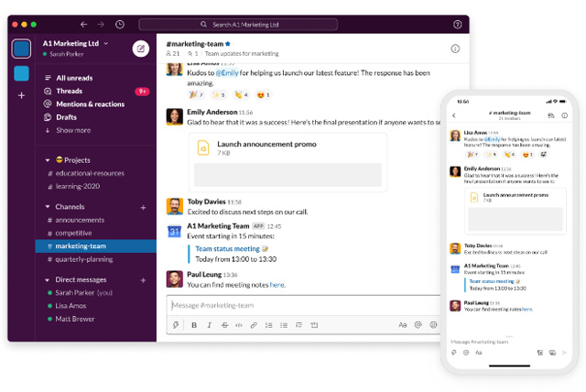
Task: Click the party popper reaction with 7
Action: coord(196,95)
